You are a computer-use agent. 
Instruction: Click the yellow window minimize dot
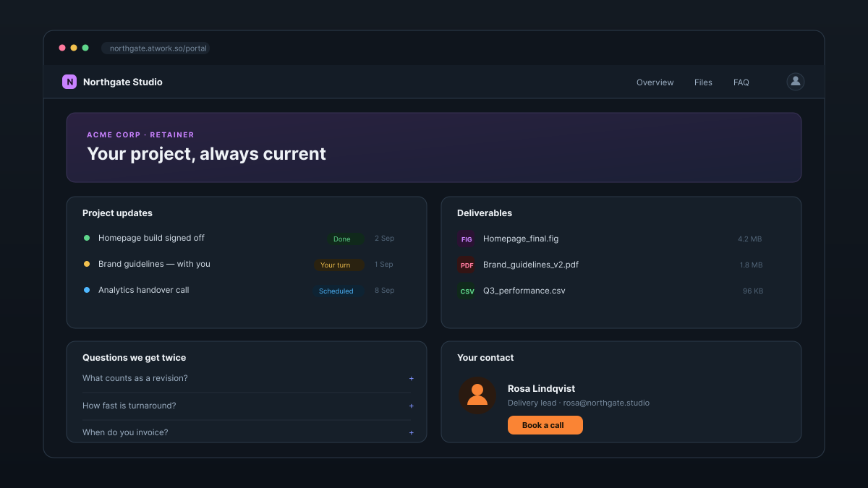(74, 48)
